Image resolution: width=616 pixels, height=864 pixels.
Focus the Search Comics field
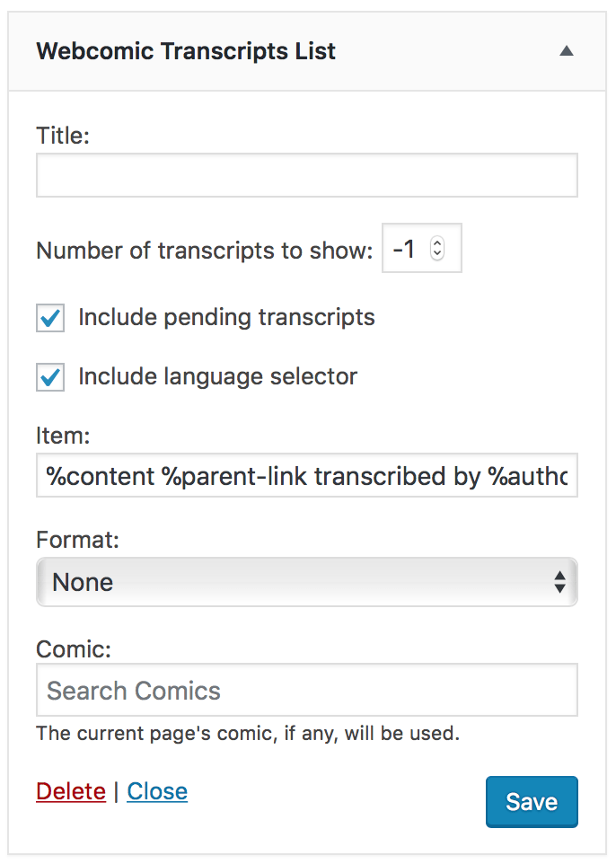tap(307, 690)
